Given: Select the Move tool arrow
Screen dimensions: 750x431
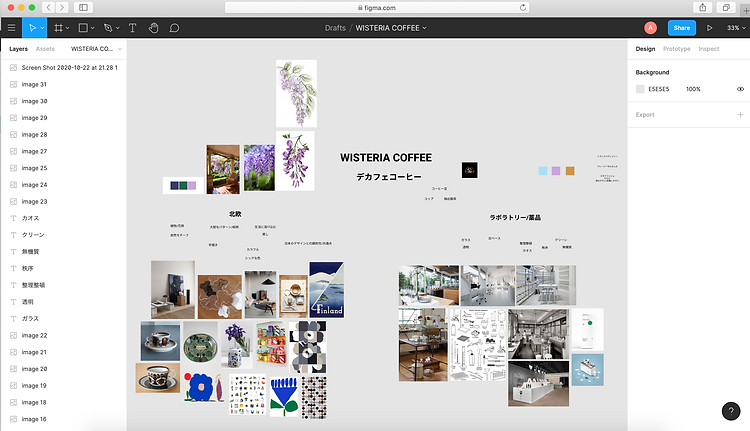Looking at the screenshot, I should pos(32,28).
